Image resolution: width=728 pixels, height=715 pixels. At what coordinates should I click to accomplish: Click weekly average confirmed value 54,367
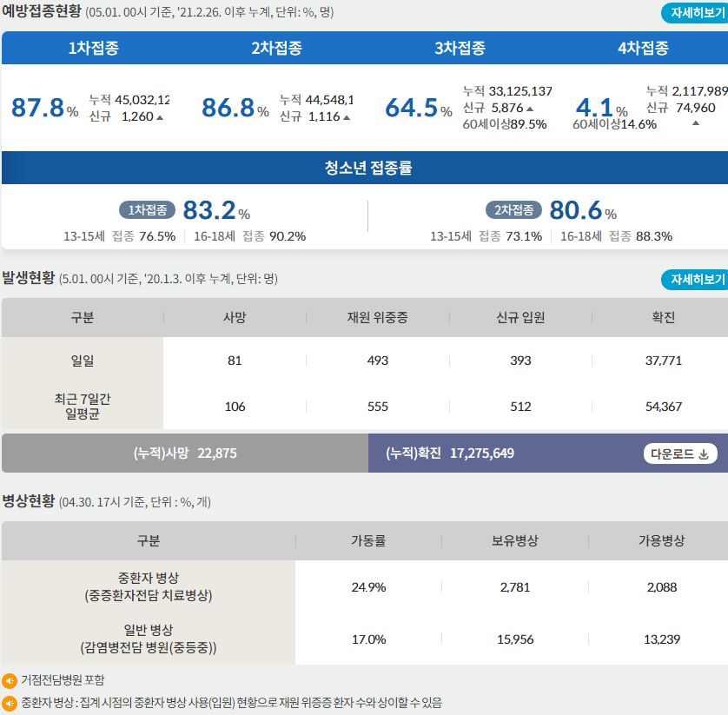(664, 407)
